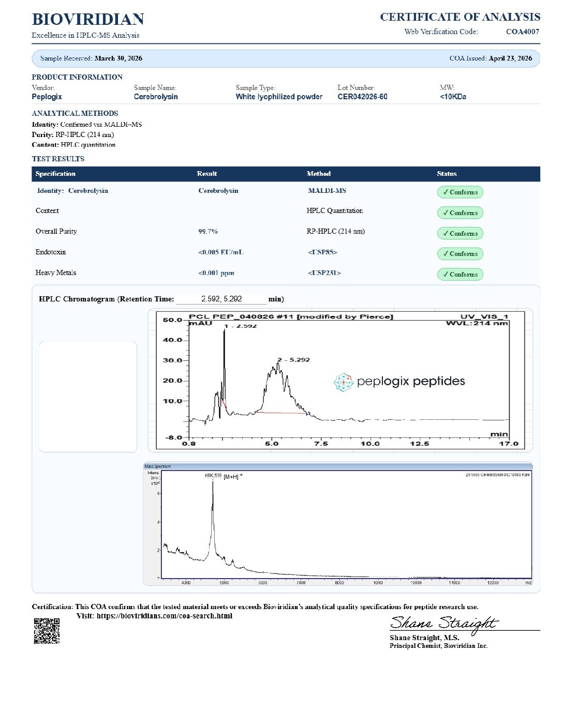The width and height of the screenshot is (563, 728).
Task: Click verification code COA4007
Action: pyautogui.click(x=523, y=32)
